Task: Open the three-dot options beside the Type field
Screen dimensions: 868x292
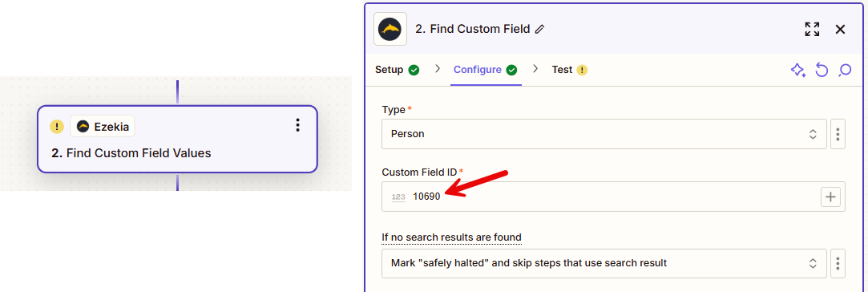Action: pyautogui.click(x=838, y=134)
